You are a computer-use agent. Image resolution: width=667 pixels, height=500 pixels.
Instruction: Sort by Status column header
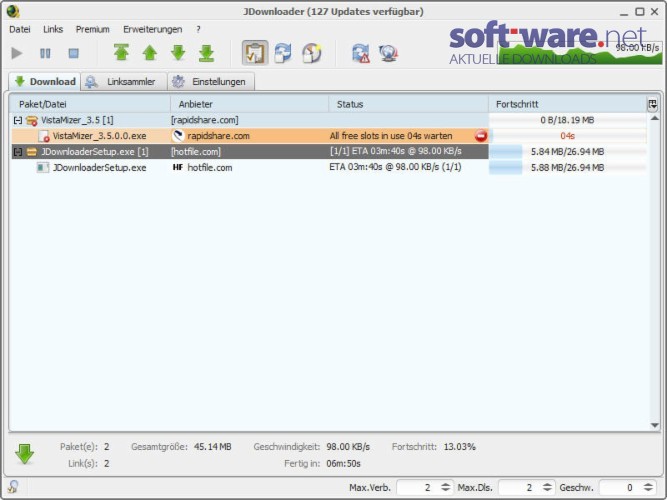(x=408, y=104)
